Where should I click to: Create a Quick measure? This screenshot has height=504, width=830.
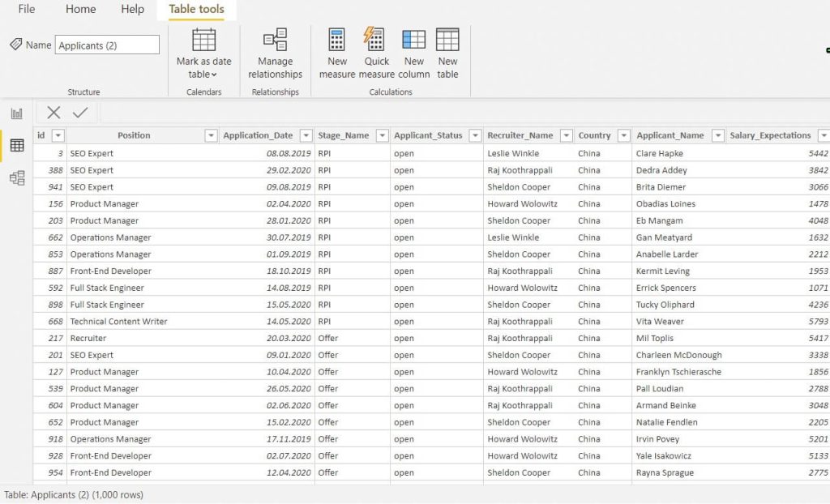376,53
